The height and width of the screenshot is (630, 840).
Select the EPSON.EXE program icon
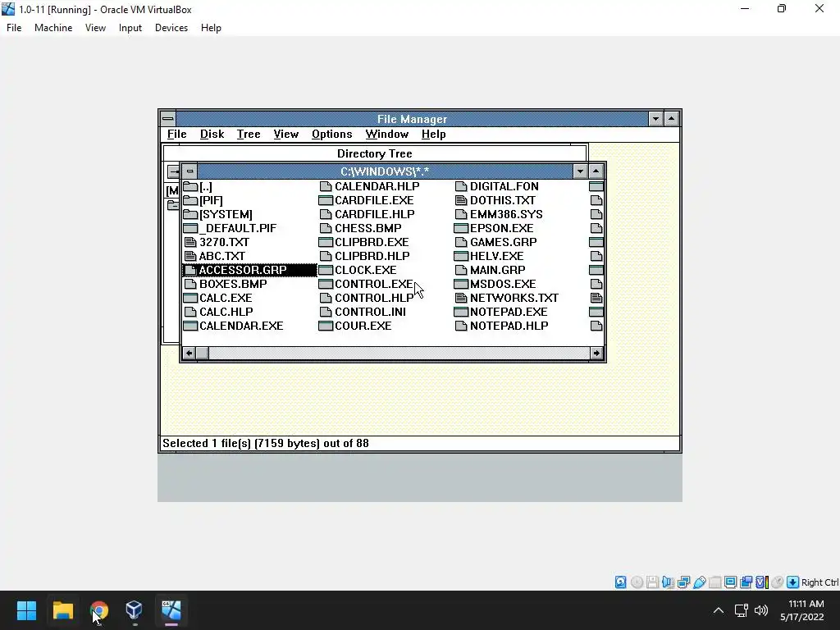coord(461,228)
